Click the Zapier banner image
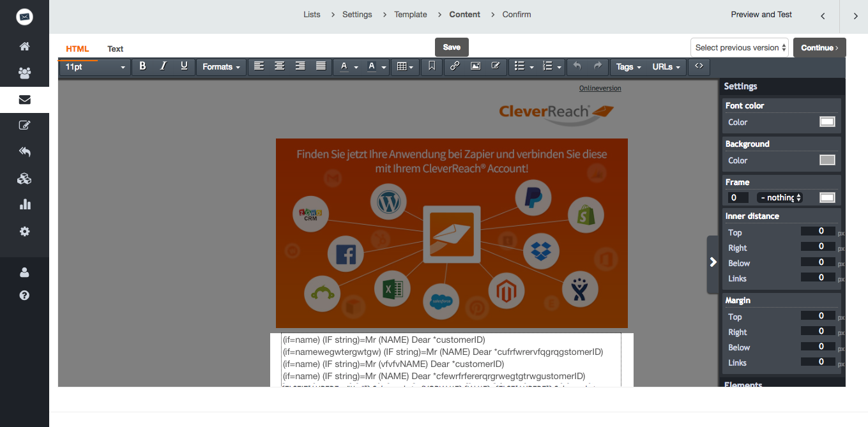This screenshot has width=868, height=427. tap(452, 233)
